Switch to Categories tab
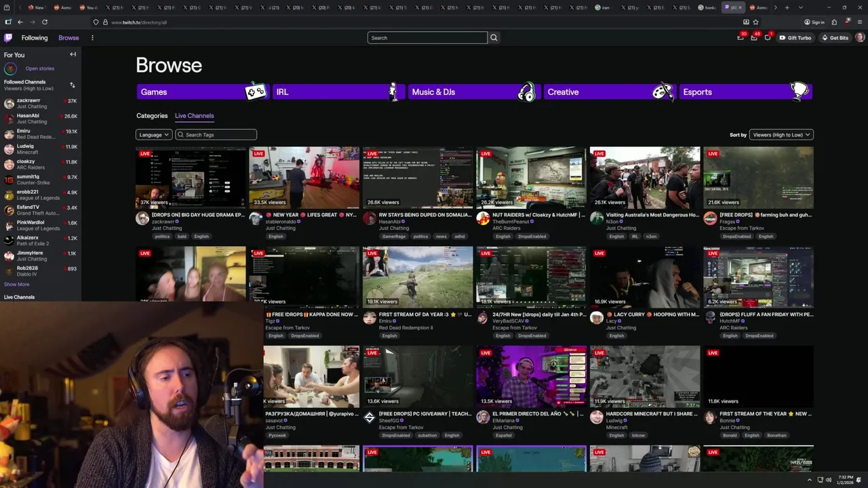This screenshot has width=868, height=488. coord(152,116)
